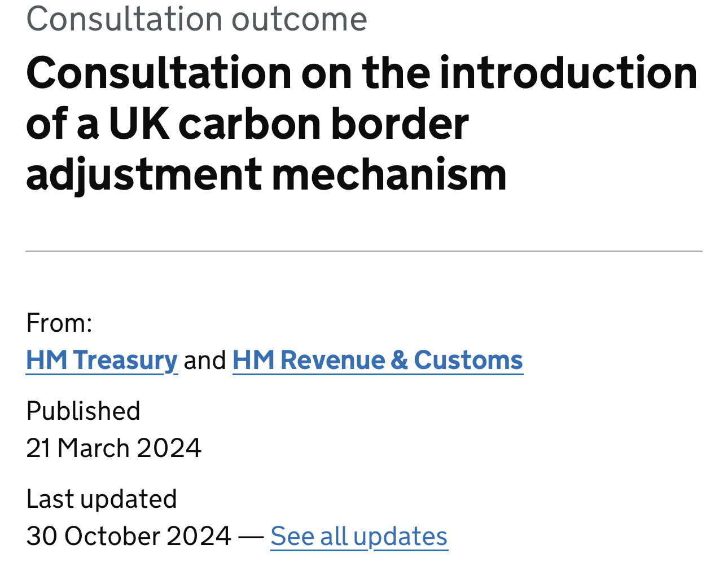The image size is (728, 580).
Task: Open the HM Treasury link
Action: tap(102, 360)
